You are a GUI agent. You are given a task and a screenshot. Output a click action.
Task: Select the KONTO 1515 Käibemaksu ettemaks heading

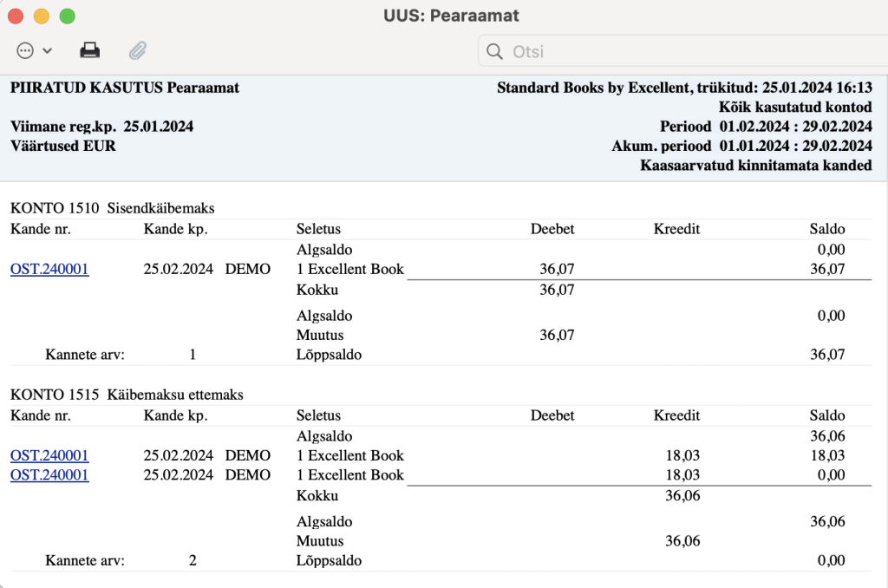pyautogui.click(x=127, y=395)
